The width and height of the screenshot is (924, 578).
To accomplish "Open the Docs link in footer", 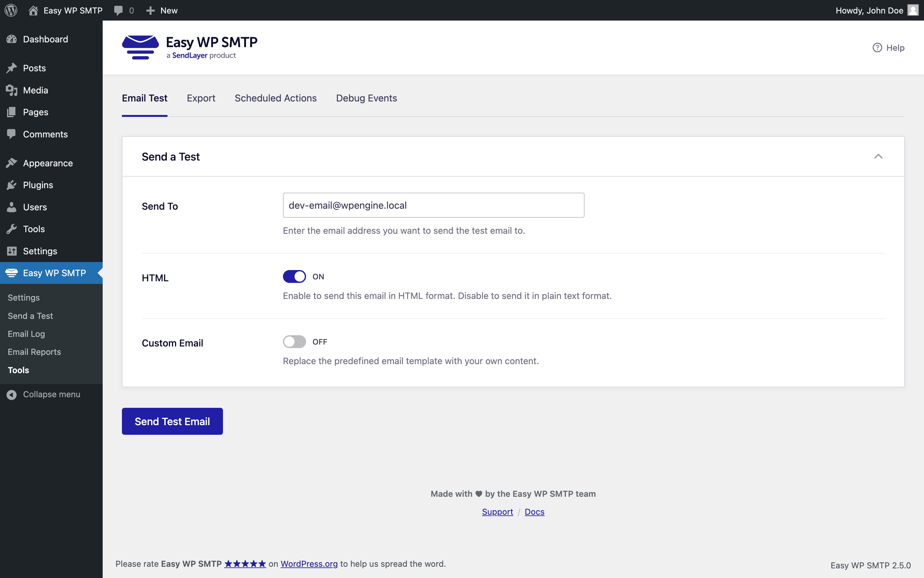I will pos(535,512).
